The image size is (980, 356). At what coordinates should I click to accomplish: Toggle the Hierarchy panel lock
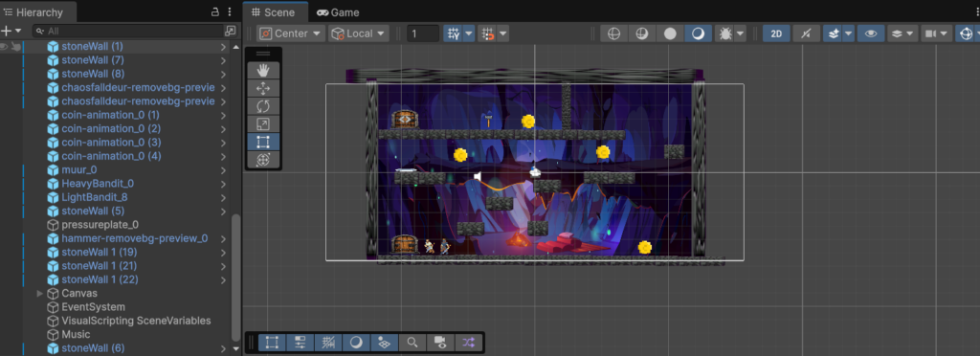[x=214, y=11]
